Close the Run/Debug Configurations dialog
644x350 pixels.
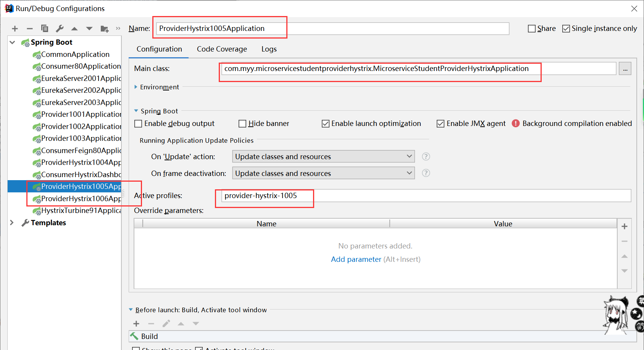coord(634,8)
